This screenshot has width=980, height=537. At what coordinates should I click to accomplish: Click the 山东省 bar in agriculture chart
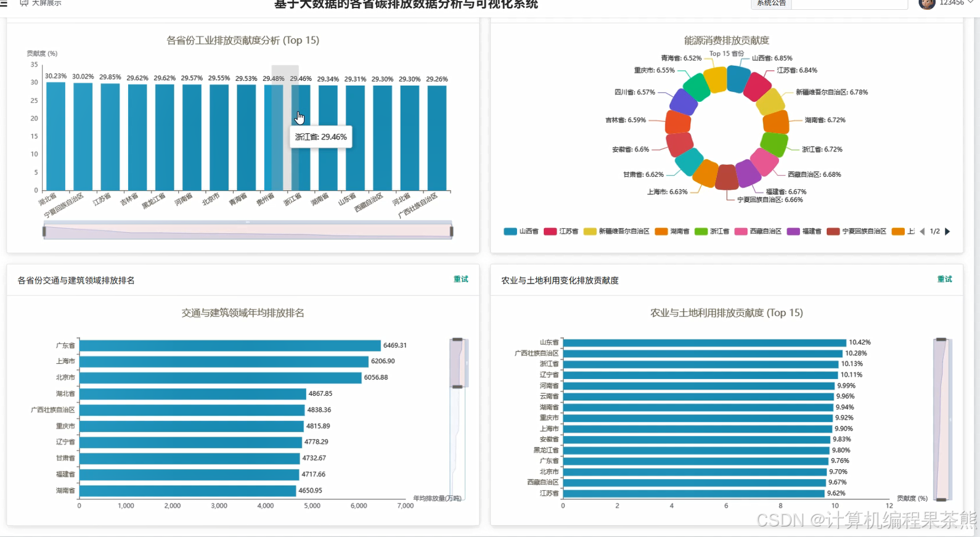pos(704,342)
